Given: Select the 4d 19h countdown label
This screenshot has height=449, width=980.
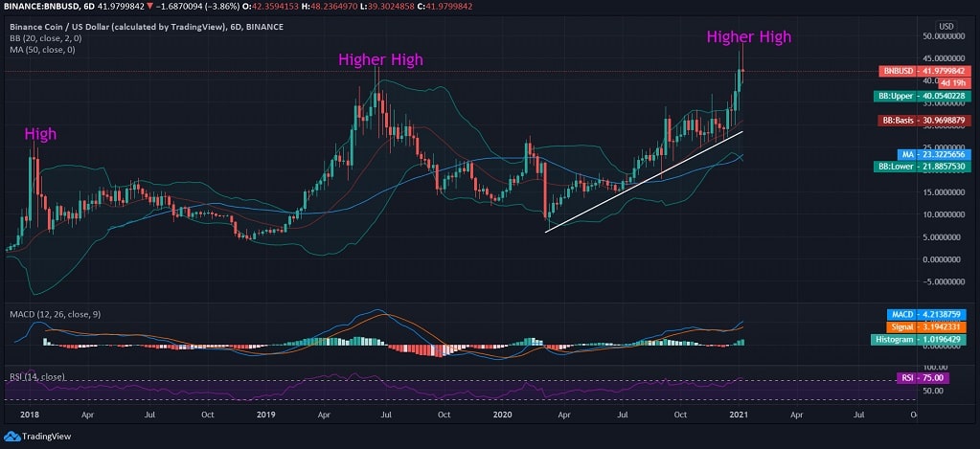Looking at the screenshot, I should pyautogui.click(x=955, y=83).
